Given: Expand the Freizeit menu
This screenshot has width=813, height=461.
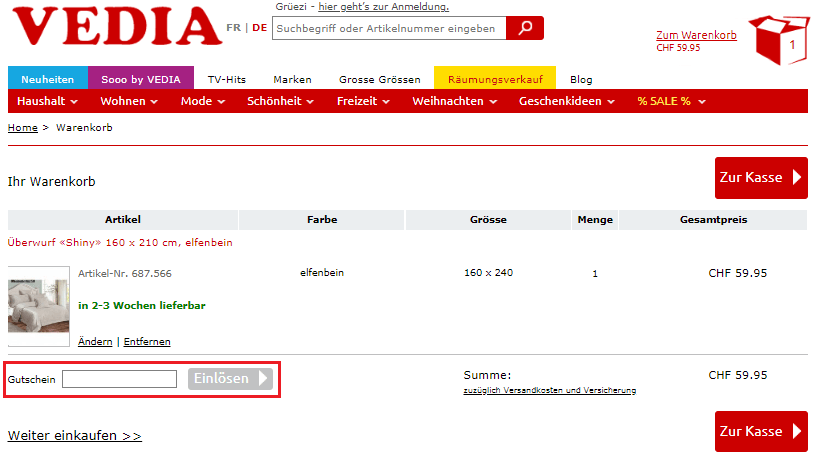Looking at the screenshot, I should (x=363, y=101).
